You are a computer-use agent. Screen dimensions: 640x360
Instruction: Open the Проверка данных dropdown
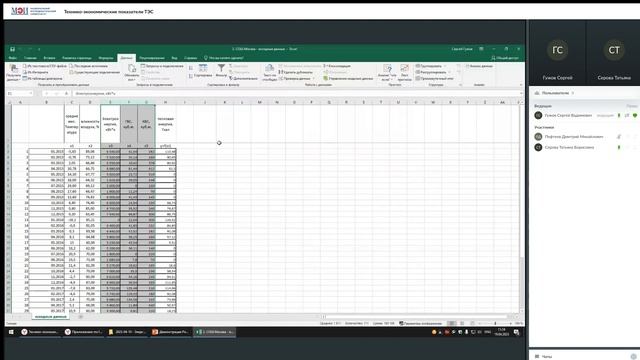(297, 78)
